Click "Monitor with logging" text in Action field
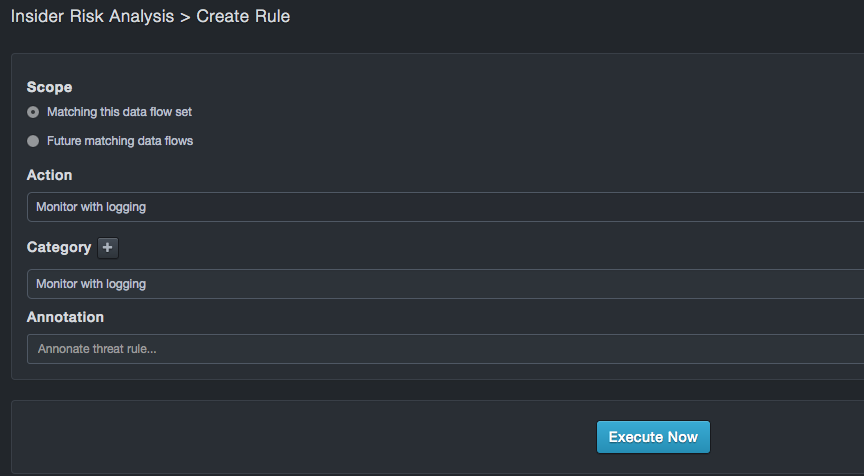The height and width of the screenshot is (476, 864). [x=91, y=207]
